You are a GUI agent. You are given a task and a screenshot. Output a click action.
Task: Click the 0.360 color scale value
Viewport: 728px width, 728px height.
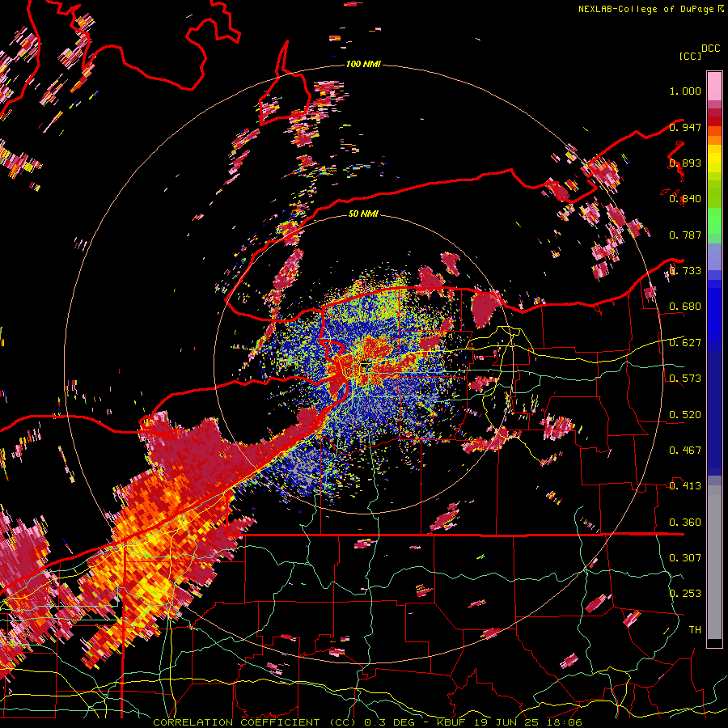(685, 523)
